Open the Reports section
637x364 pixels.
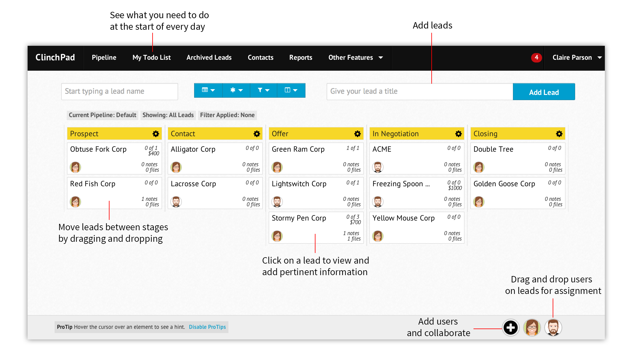click(300, 58)
